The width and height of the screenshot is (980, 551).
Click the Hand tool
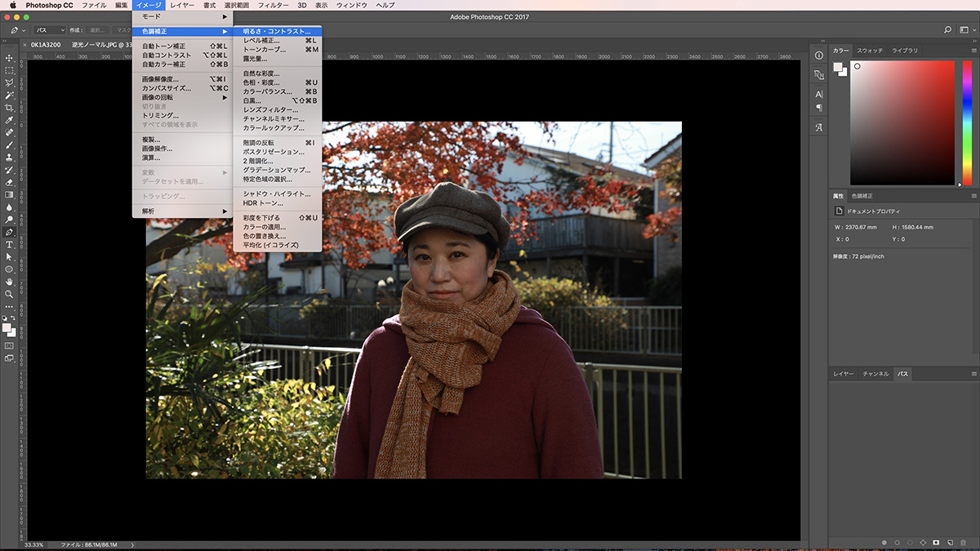point(9,282)
